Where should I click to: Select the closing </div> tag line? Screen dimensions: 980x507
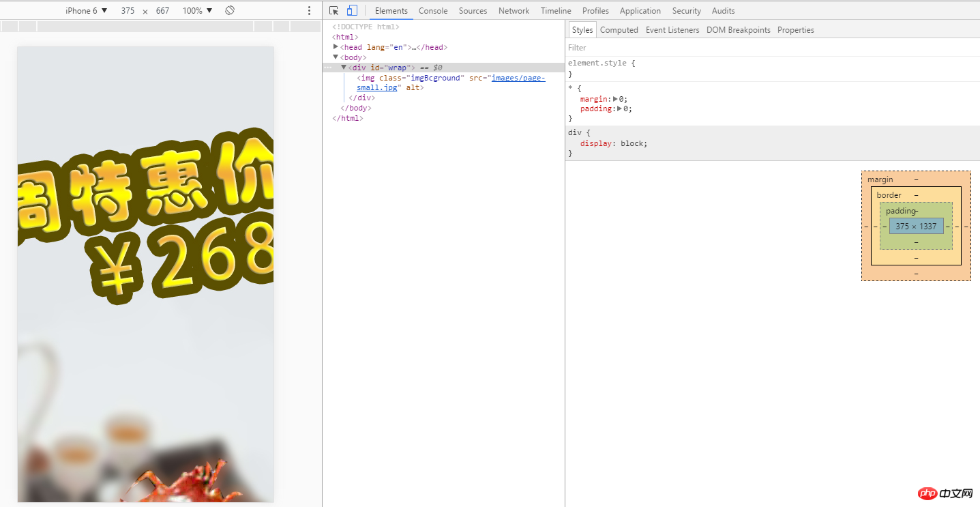click(x=361, y=98)
